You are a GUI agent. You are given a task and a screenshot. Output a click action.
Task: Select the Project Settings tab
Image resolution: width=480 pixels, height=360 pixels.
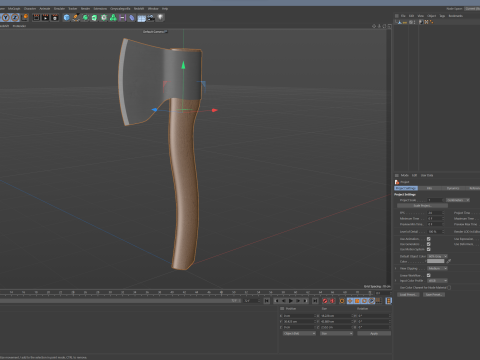point(406,188)
